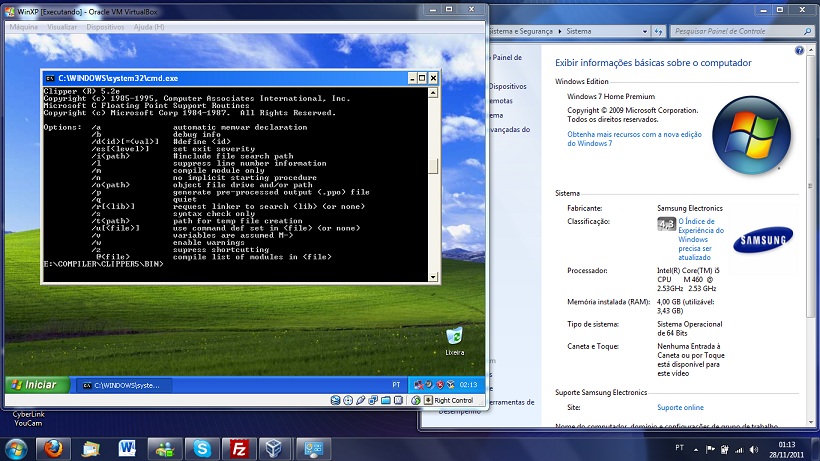The image size is (820, 461).
Task: Click the 4,3 rating score badge
Action: [666, 224]
